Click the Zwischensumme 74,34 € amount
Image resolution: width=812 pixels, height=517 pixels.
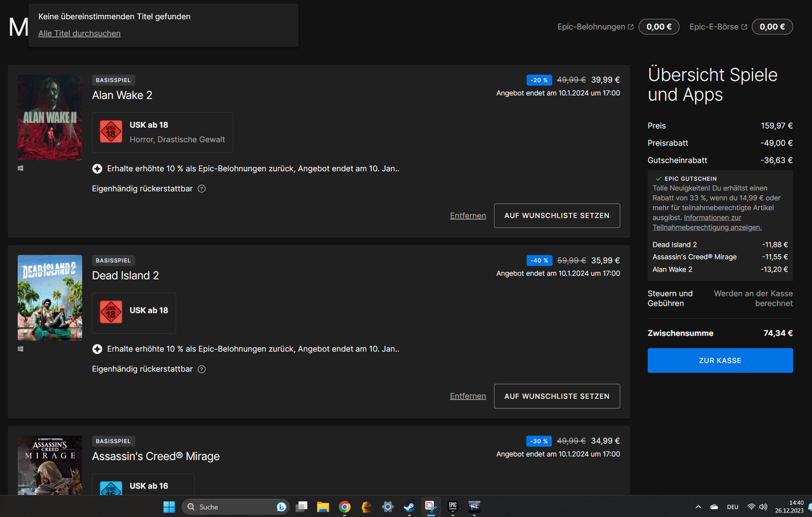click(778, 333)
